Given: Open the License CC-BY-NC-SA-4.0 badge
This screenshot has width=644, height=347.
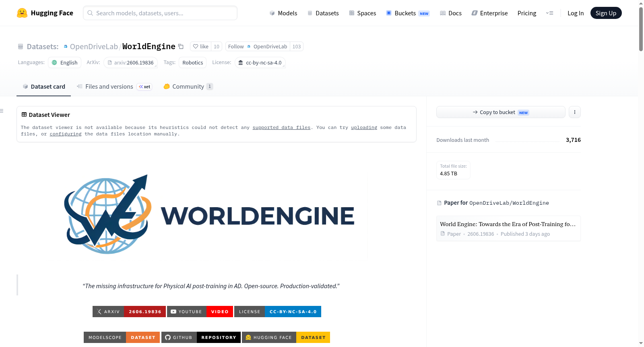Looking at the screenshot, I should (x=278, y=312).
